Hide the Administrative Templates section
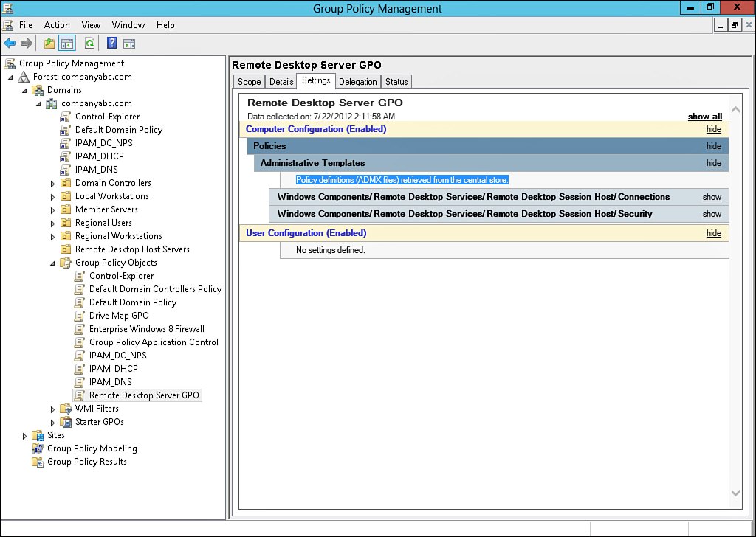756x537 pixels. (x=713, y=163)
